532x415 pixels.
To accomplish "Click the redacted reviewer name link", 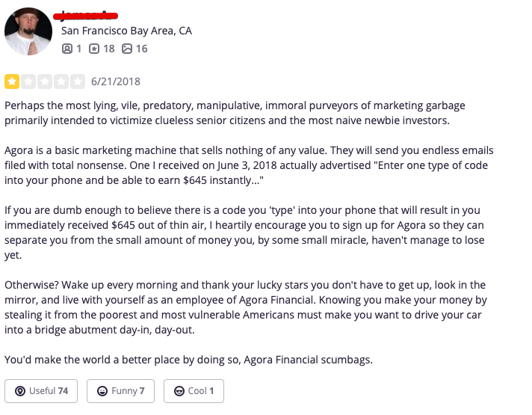I will [85, 15].
